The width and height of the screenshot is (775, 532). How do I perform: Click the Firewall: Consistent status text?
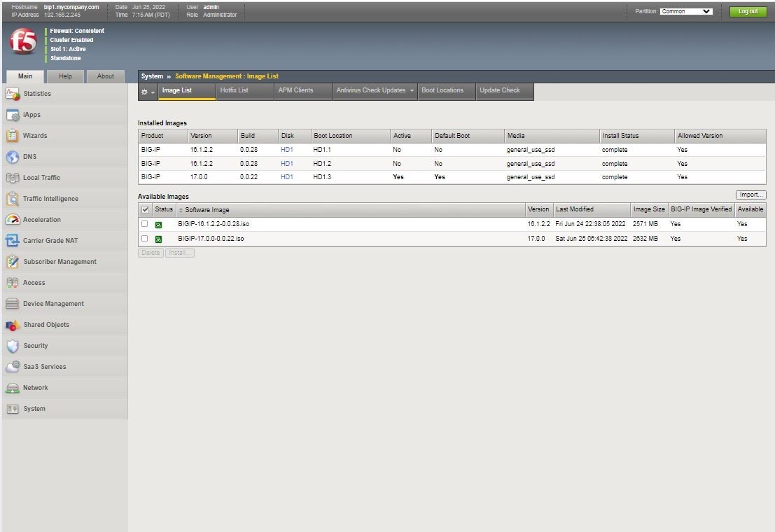point(76,31)
